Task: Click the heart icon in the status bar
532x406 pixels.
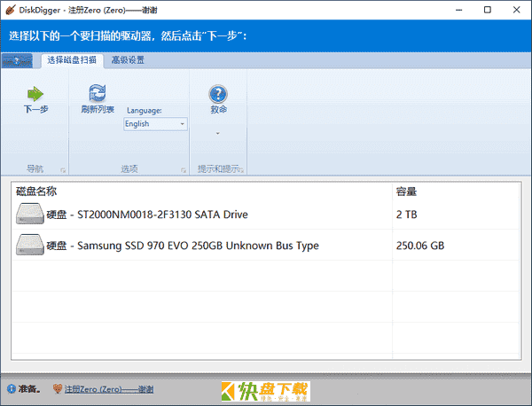Action: coord(58,388)
